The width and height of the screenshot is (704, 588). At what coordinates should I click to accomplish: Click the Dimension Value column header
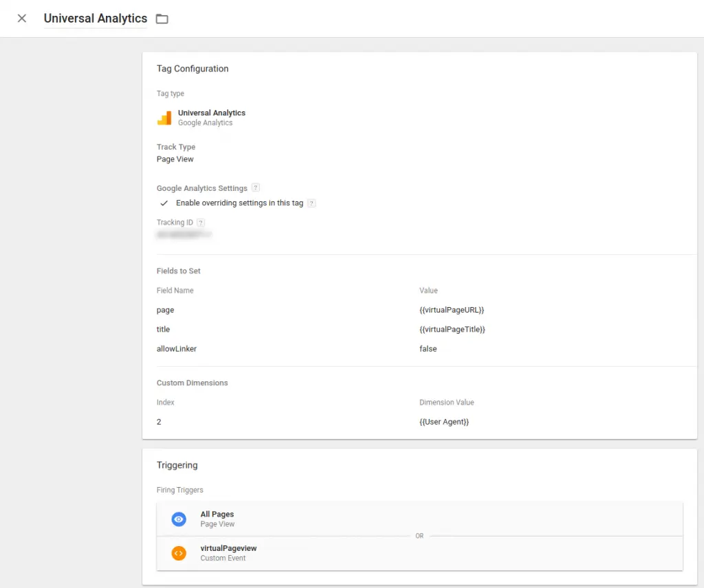pos(447,403)
